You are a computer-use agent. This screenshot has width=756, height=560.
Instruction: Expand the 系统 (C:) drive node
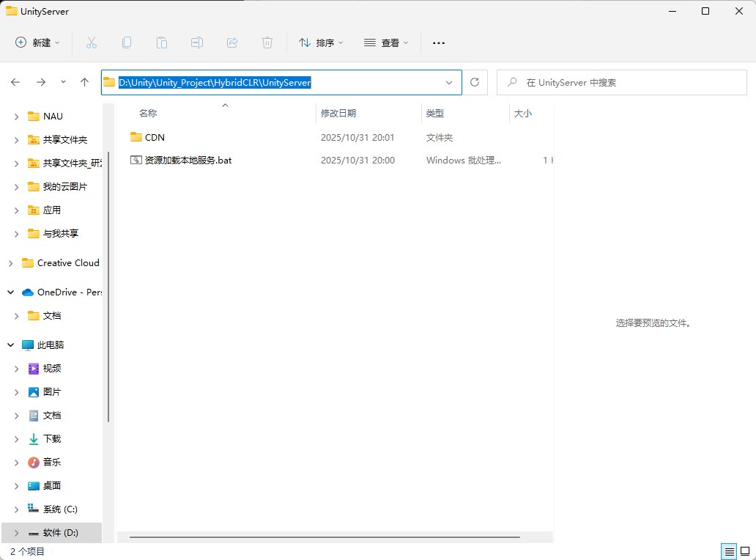point(16,509)
